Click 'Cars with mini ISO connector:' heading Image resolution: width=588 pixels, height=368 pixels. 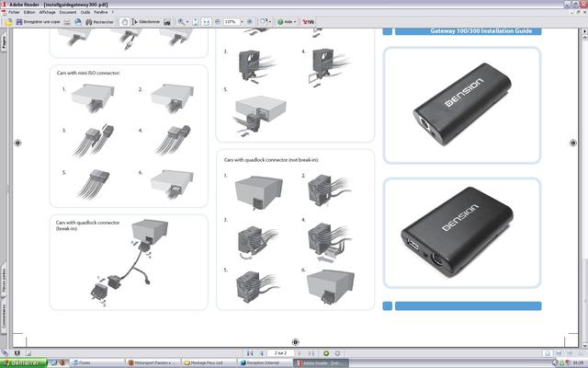click(x=88, y=73)
